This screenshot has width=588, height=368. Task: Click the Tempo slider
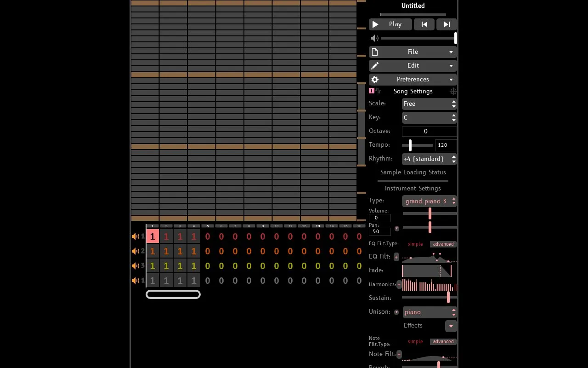tap(418, 145)
